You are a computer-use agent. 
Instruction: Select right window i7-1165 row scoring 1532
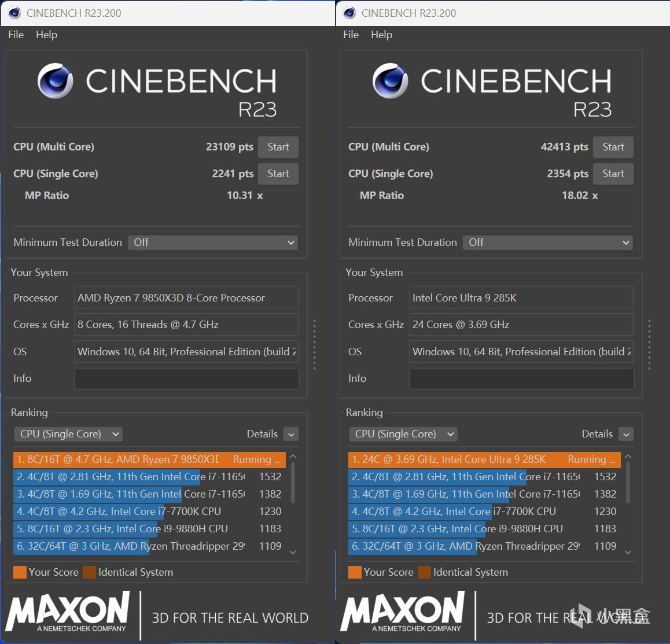[484, 477]
